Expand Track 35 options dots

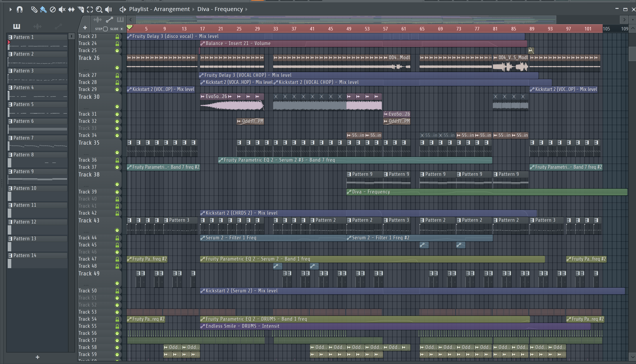pyautogui.click(x=86, y=154)
